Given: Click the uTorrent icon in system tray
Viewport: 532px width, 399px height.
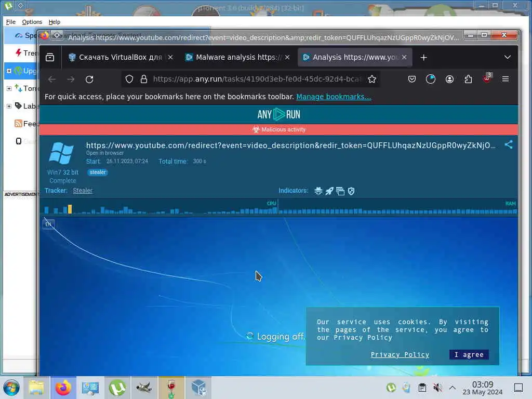Looking at the screenshot, I should [x=391, y=388].
